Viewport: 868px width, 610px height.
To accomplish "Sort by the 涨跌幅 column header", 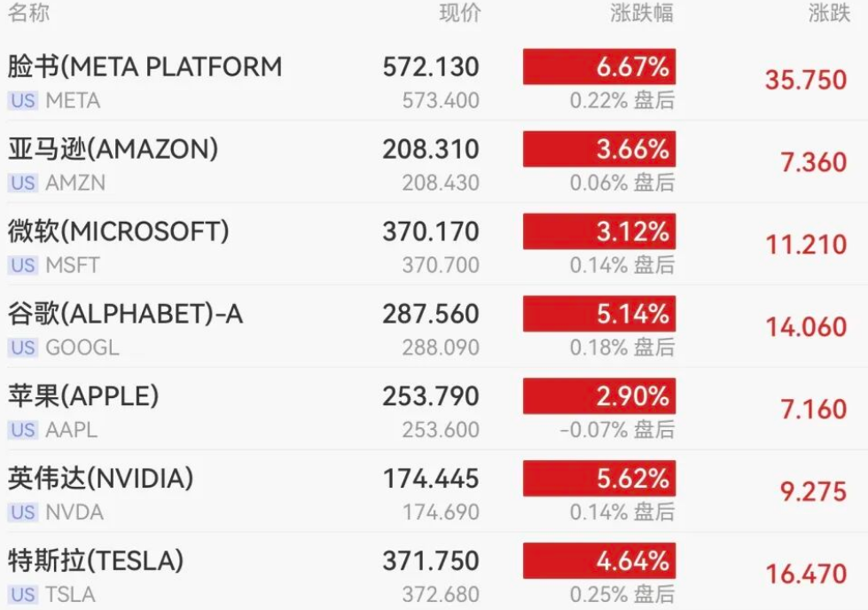I will 641,13.
